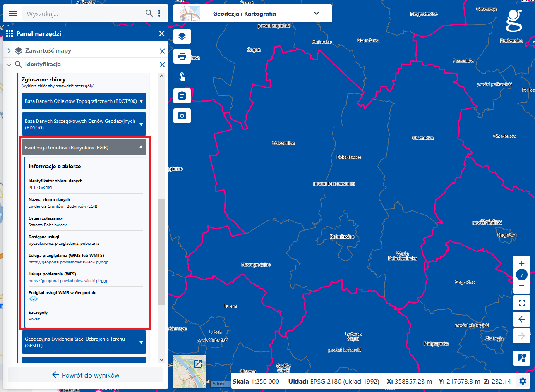535x392 pixels.
Task: Select the pointer identification tool
Action: coord(182,76)
